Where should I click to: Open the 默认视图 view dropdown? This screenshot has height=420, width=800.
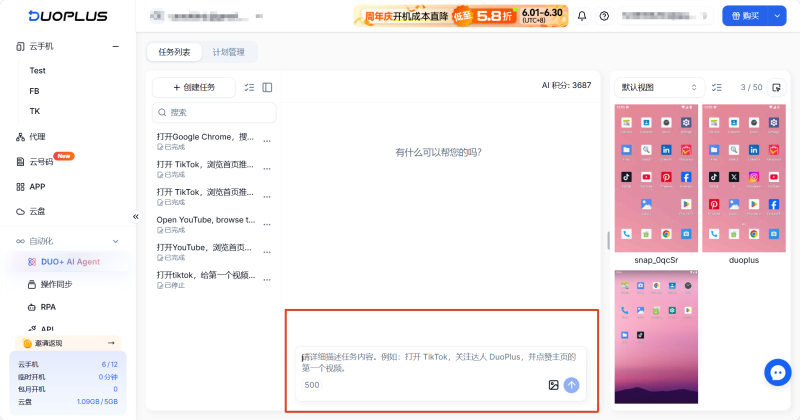point(659,88)
